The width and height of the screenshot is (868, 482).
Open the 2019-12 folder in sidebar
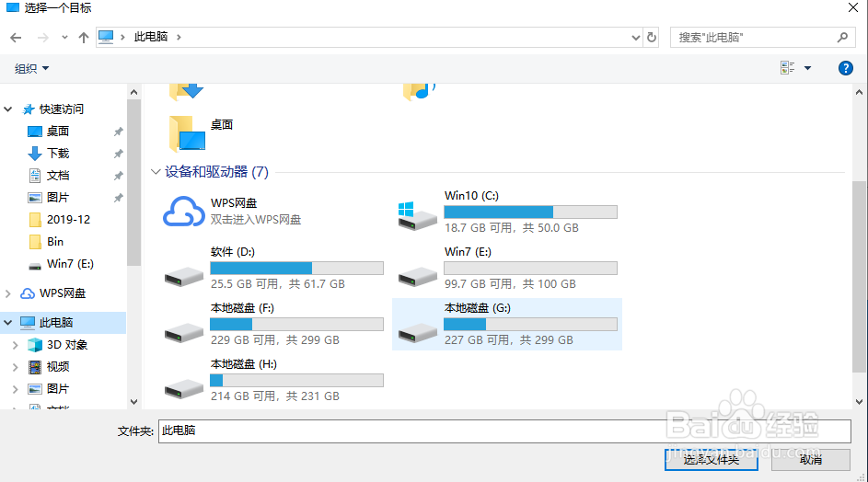pyautogui.click(x=68, y=220)
